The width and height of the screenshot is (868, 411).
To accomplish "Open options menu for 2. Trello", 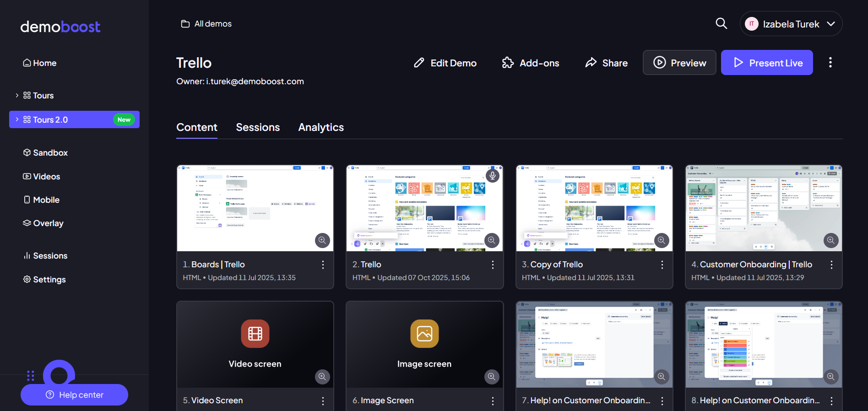I will click(x=493, y=265).
